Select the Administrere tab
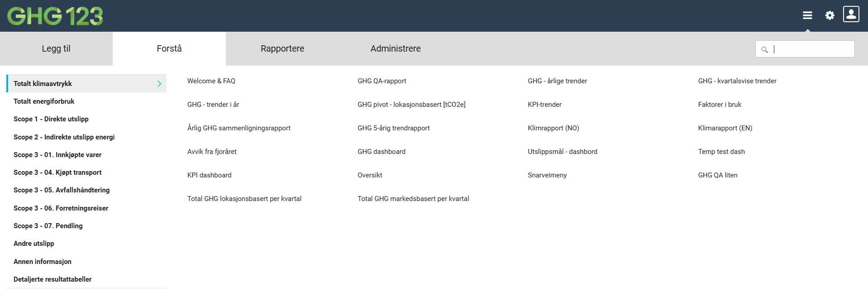Image resolution: width=868 pixels, height=297 pixels. (x=396, y=48)
